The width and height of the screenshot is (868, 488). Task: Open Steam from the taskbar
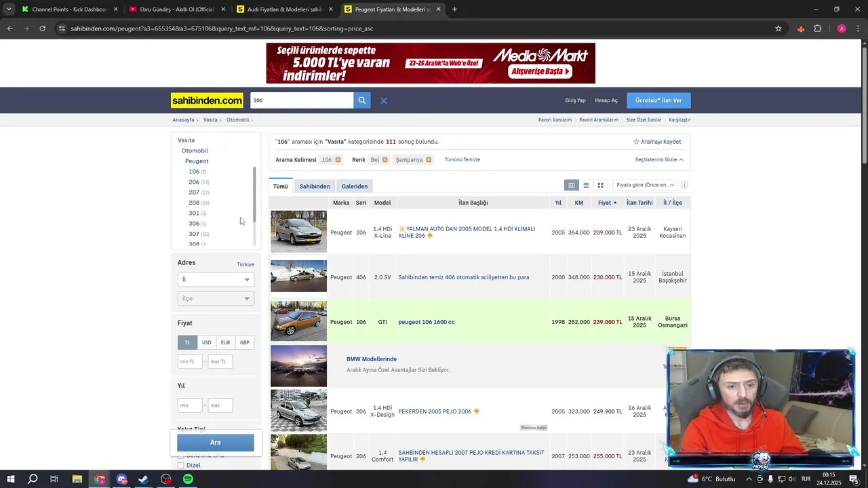(x=144, y=479)
